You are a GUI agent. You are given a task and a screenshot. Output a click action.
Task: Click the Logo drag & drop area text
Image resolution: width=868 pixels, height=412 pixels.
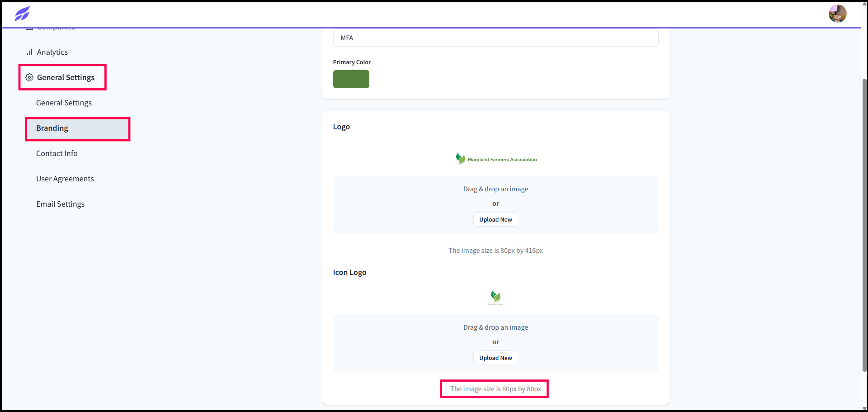[495, 189]
